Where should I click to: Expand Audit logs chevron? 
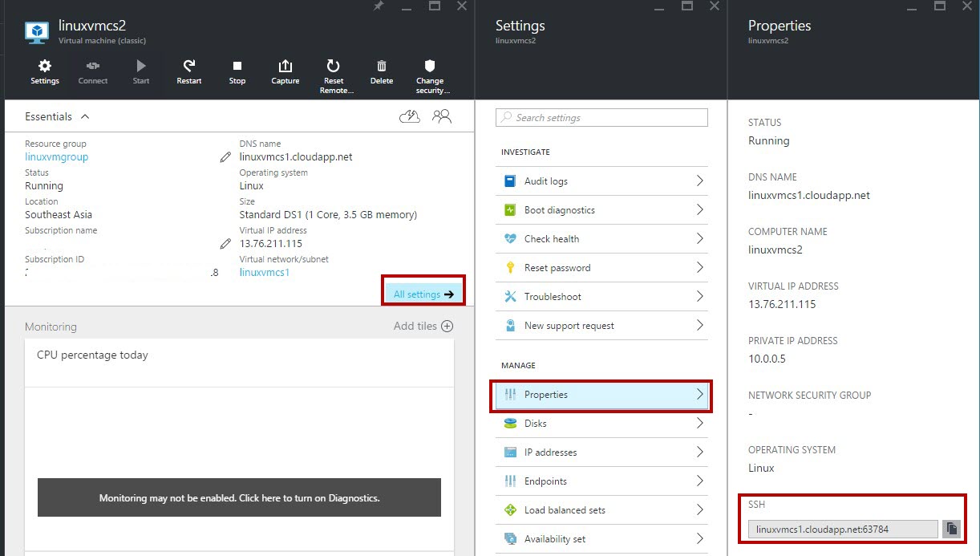click(x=699, y=181)
